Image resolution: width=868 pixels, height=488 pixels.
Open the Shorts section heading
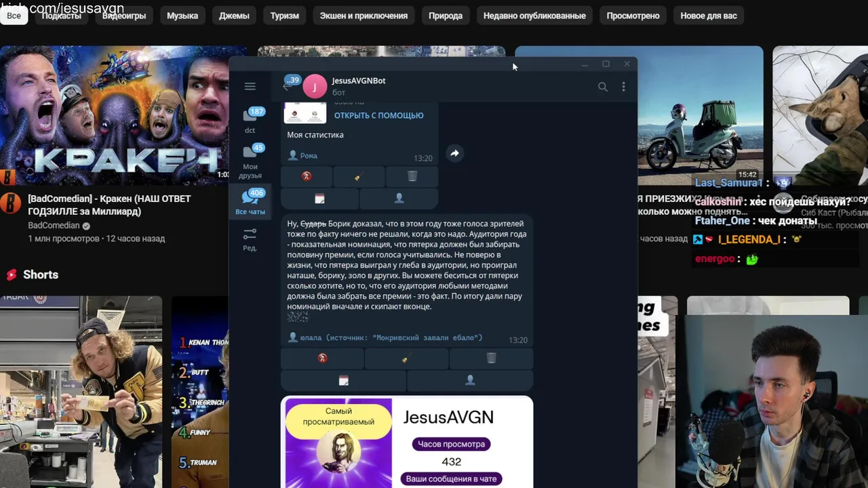pos(41,274)
